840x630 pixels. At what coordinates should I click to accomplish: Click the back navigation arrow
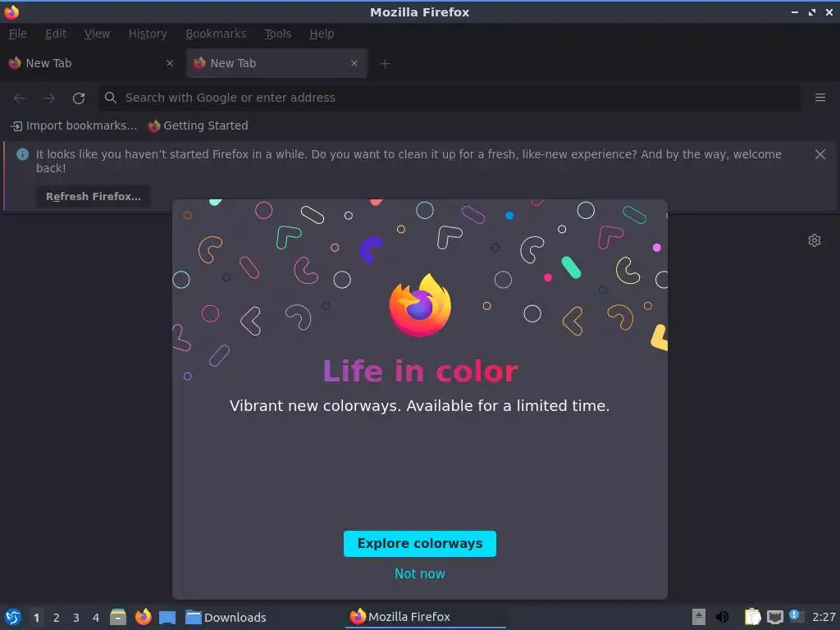pyautogui.click(x=20, y=98)
